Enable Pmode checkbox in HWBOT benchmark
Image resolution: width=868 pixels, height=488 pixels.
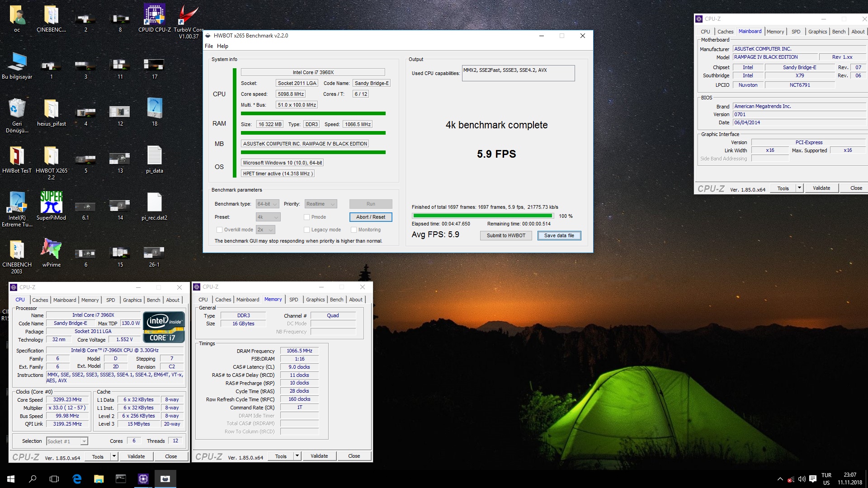307,217
